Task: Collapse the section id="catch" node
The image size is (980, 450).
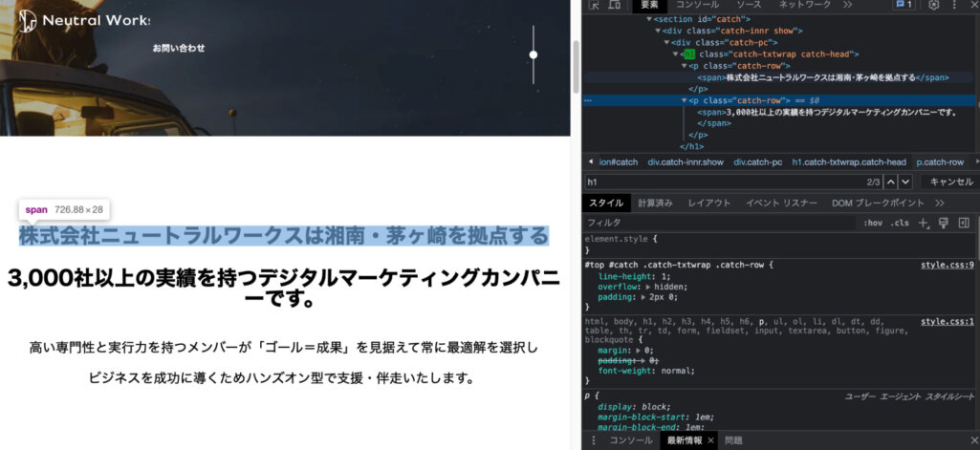Action: [649, 19]
